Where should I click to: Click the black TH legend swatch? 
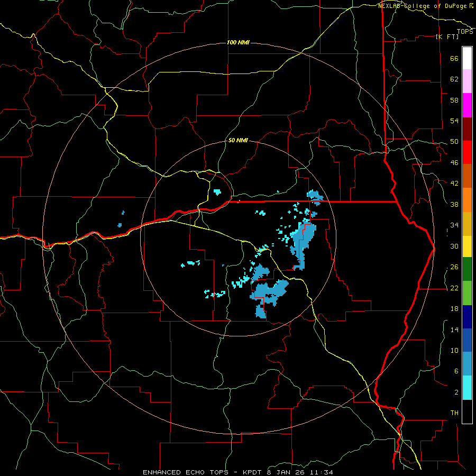pos(467,411)
